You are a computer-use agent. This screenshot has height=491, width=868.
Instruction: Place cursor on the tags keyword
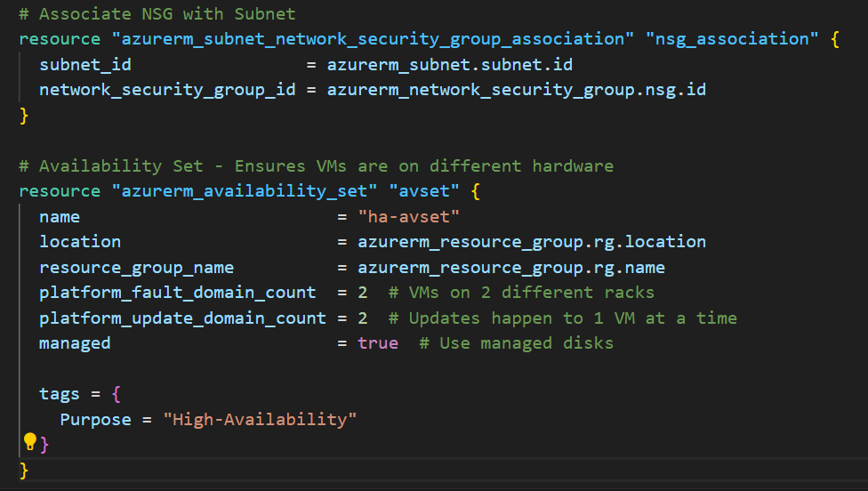click(60, 393)
